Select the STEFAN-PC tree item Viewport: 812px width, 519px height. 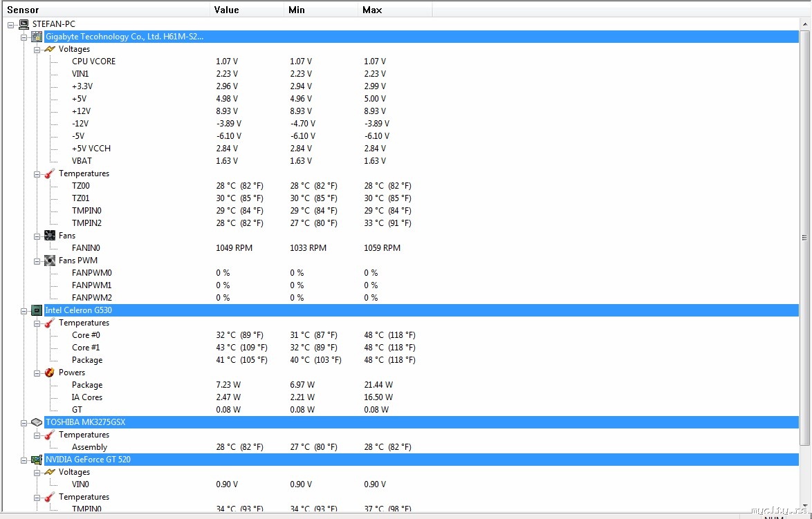pyautogui.click(x=54, y=24)
